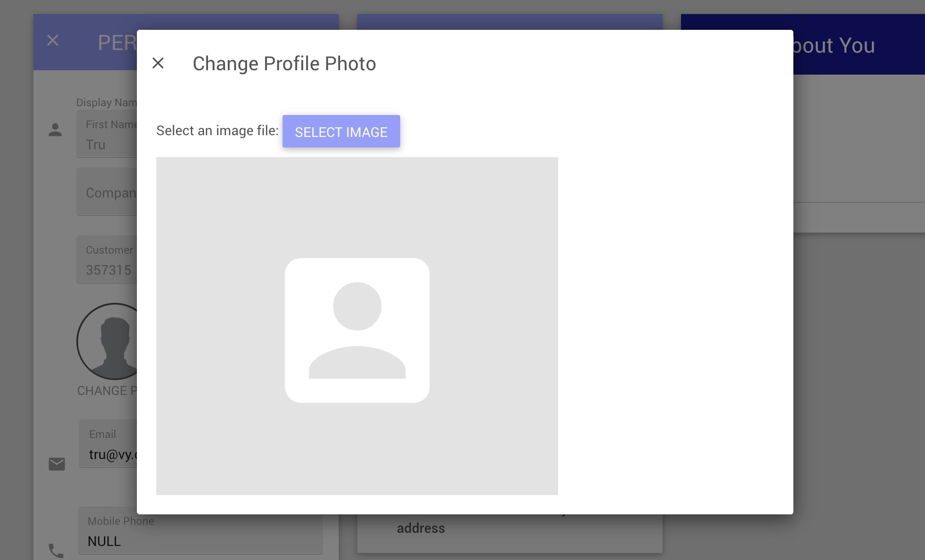Click the person icon beside First Name
This screenshot has width=925, height=560.
[55, 130]
